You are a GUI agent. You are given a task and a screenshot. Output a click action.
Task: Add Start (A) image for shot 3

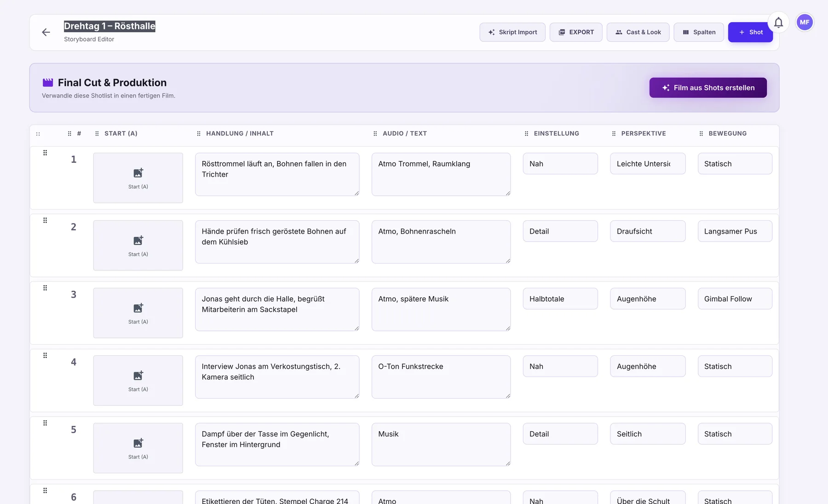click(138, 313)
